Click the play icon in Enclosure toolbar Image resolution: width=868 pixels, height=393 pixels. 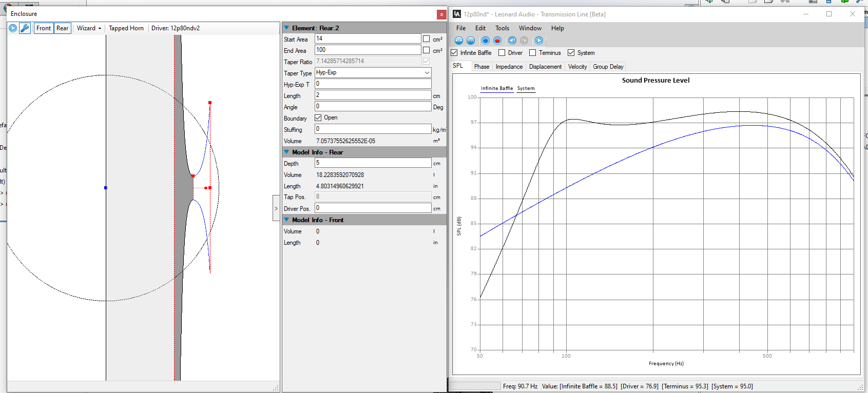[13, 28]
